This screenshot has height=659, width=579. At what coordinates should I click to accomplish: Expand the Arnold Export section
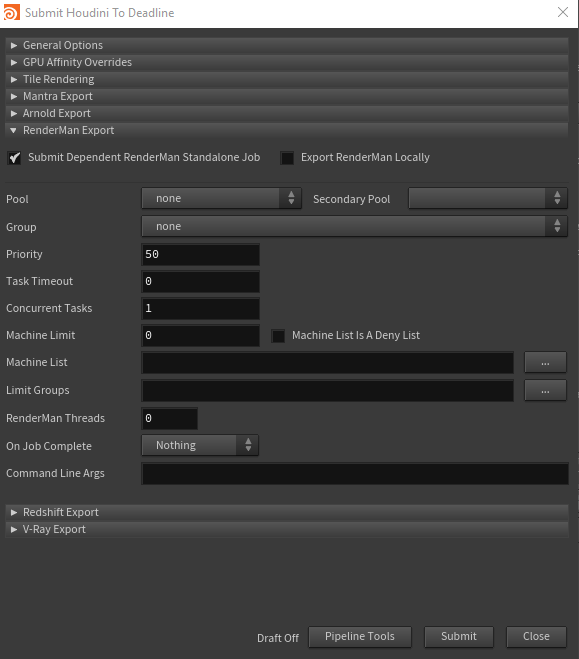click(x=287, y=113)
